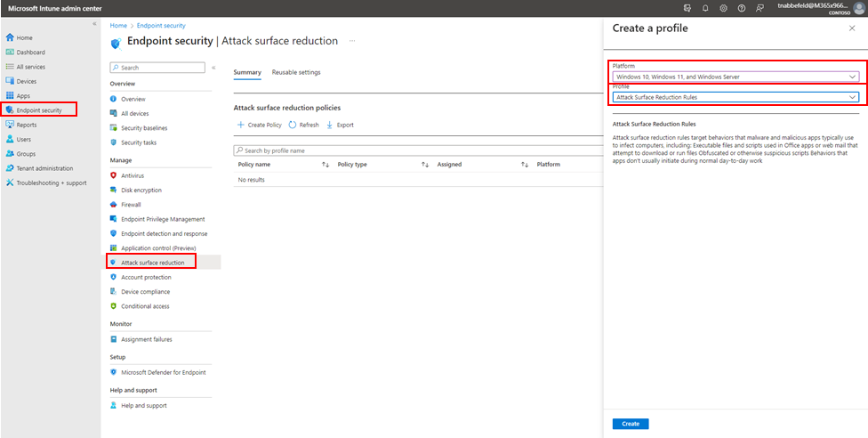
Task: Open the help question mark icon
Action: [741, 8]
